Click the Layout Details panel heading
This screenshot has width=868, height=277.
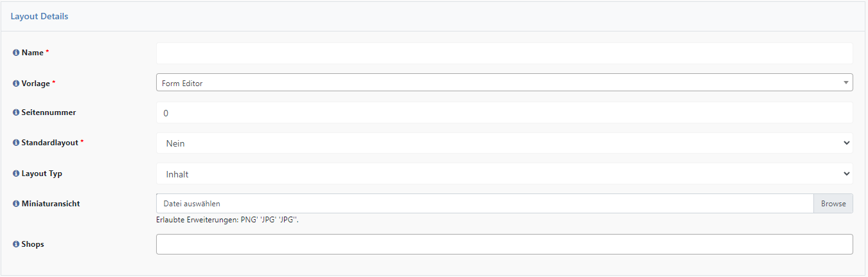39,16
